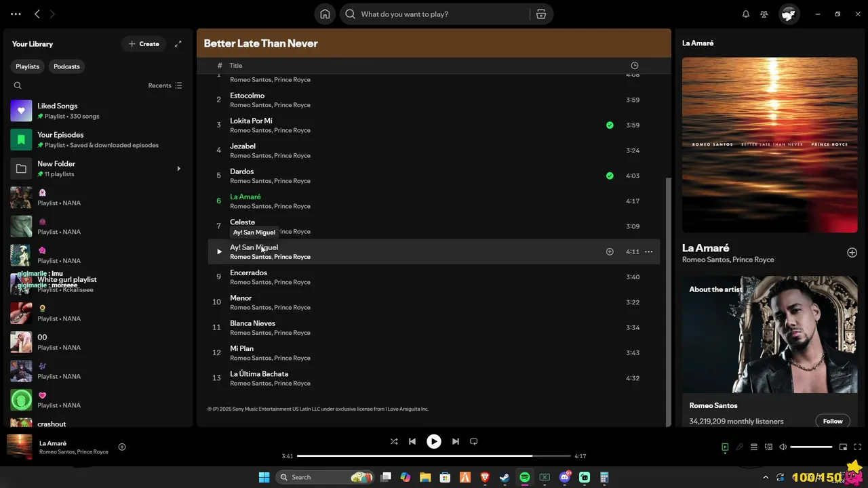Viewport: 868px width, 488px height.
Task: Open the crashout playlist
Action: 98,424
